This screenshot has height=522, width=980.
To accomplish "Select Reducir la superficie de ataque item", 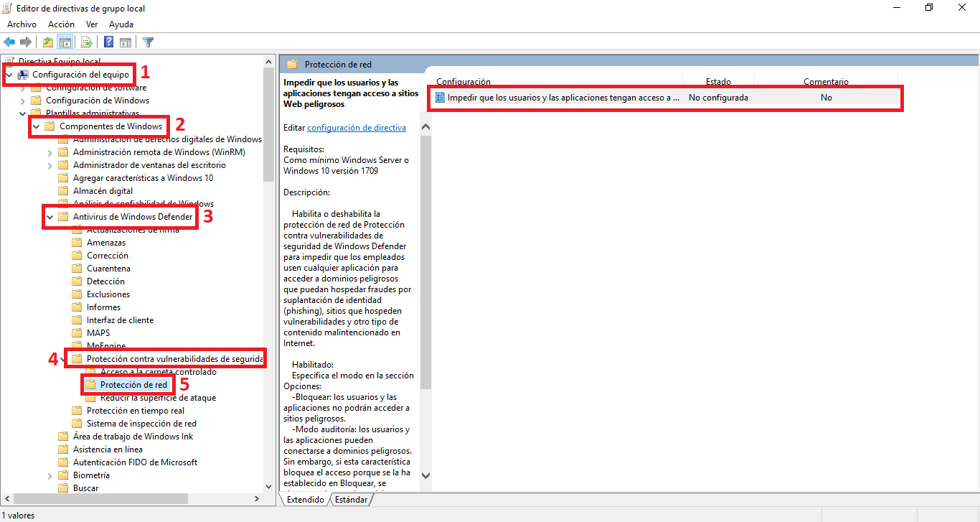I will pyautogui.click(x=158, y=398).
